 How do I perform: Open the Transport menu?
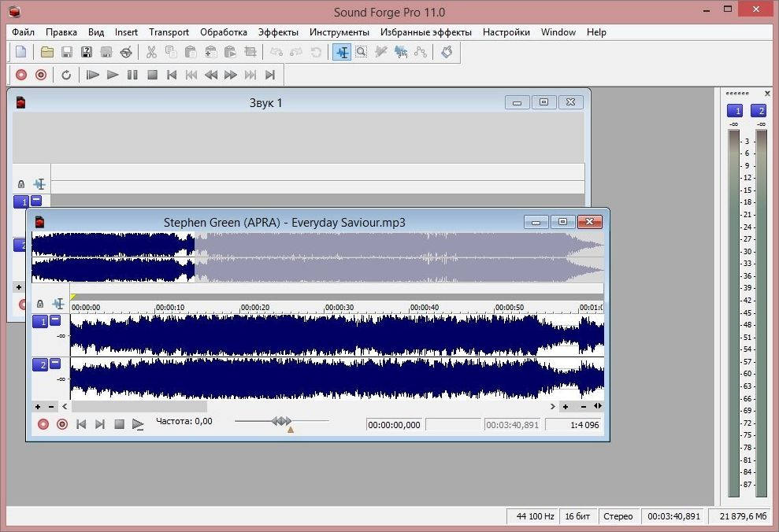(x=169, y=32)
